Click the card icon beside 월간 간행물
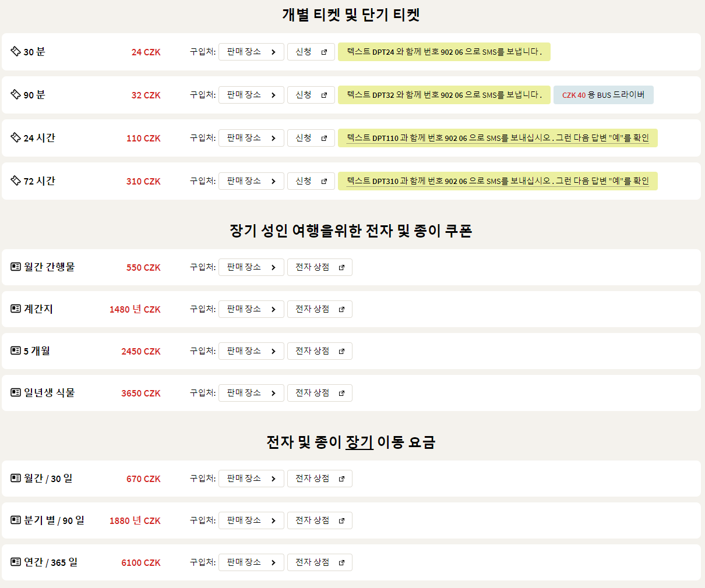Image resolution: width=705 pixels, height=588 pixels. click(x=16, y=267)
